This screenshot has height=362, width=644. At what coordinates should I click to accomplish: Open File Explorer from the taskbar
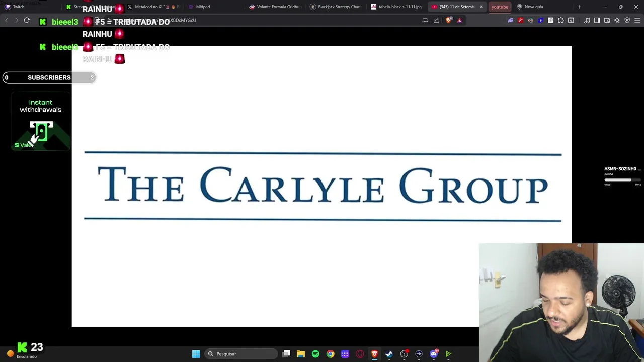(x=301, y=354)
